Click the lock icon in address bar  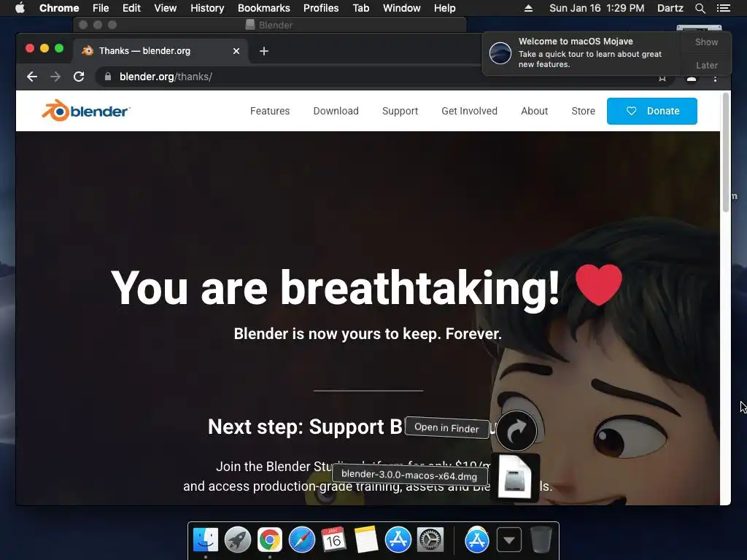tap(108, 77)
